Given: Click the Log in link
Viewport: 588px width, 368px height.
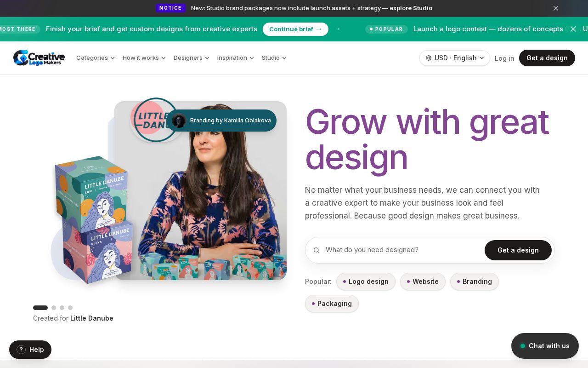Looking at the screenshot, I should pos(504,58).
